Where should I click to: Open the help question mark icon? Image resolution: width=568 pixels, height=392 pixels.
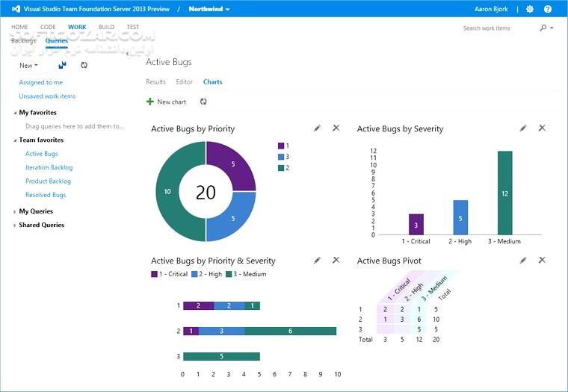549,9
